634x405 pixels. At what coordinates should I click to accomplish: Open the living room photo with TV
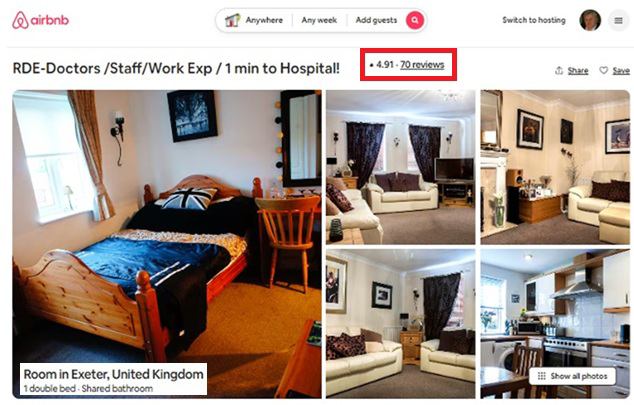tap(401, 167)
